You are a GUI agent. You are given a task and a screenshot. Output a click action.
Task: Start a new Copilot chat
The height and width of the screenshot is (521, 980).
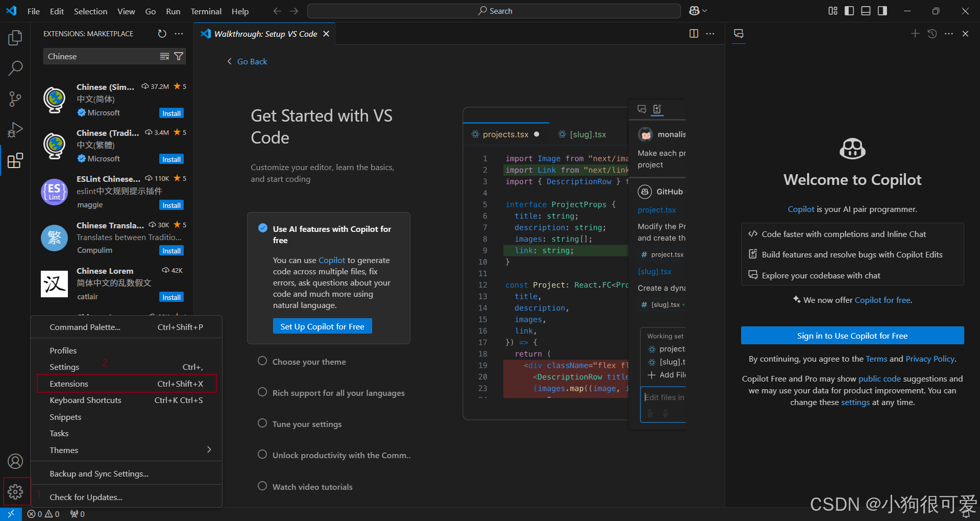tap(915, 34)
